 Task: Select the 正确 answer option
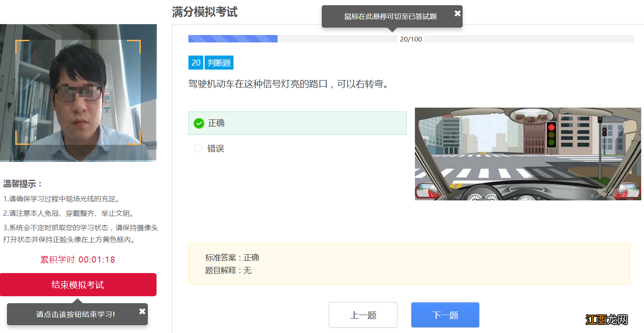[297, 123]
